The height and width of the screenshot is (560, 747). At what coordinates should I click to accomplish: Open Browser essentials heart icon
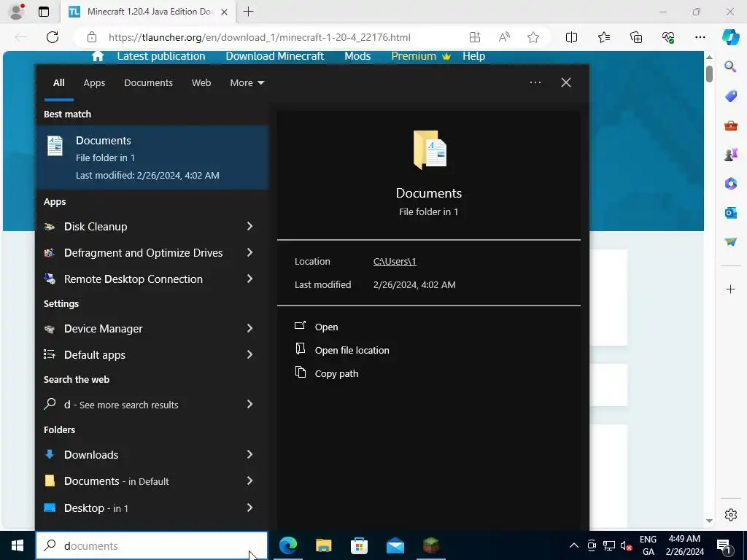pyautogui.click(x=668, y=37)
